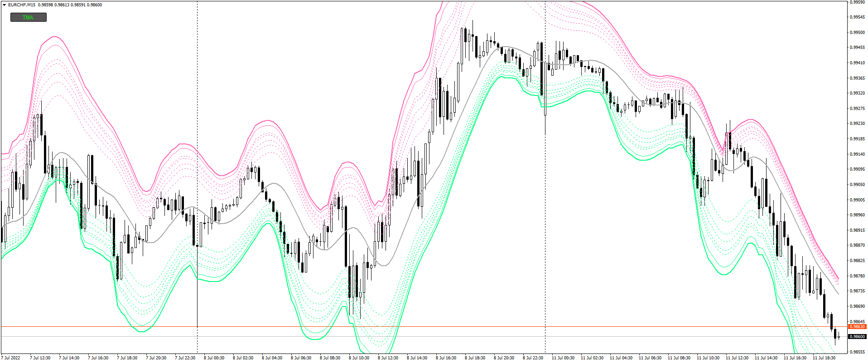Click the 7 Jul 20:30 time label
The height and width of the screenshot is (363, 868).
[x=156, y=358]
